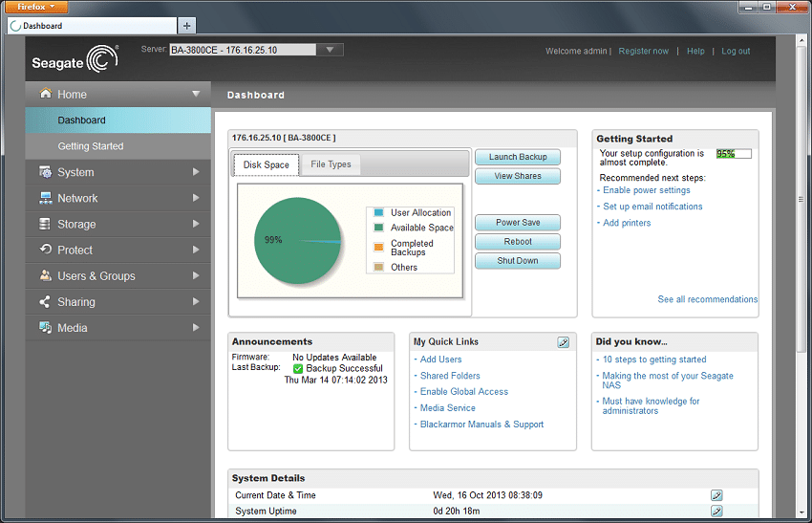The image size is (812, 523).
Task: Click View Shares button
Action: coord(518,176)
